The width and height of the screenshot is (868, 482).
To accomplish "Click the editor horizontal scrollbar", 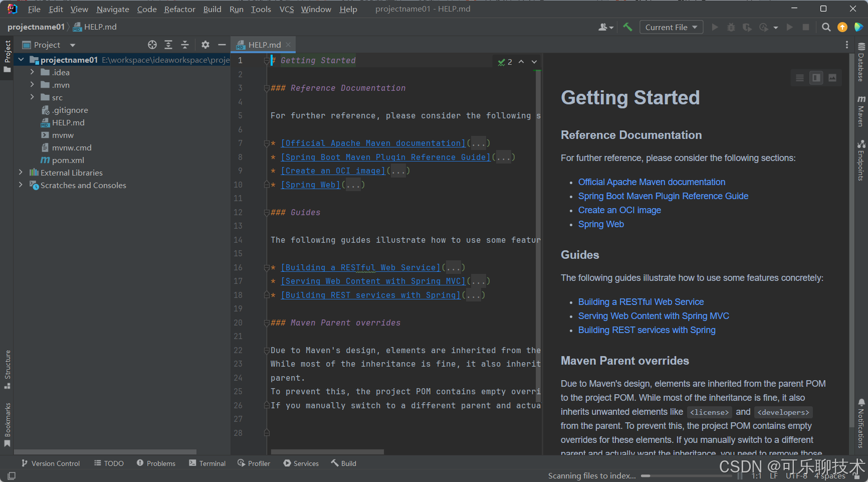I will [x=327, y=452].
